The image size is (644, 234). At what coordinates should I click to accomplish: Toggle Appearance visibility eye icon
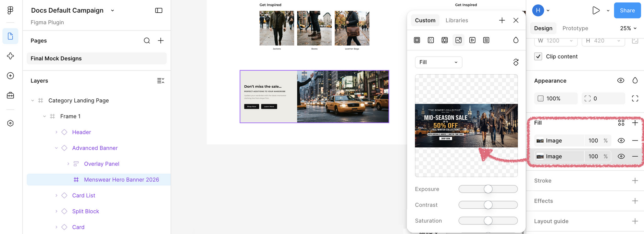(621, 80)
